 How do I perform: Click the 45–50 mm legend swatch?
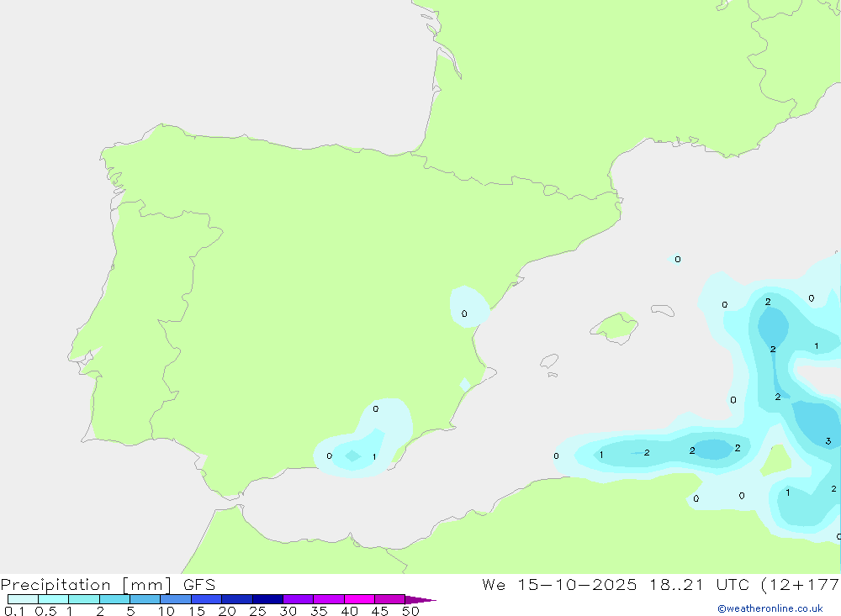pos(389,599)
